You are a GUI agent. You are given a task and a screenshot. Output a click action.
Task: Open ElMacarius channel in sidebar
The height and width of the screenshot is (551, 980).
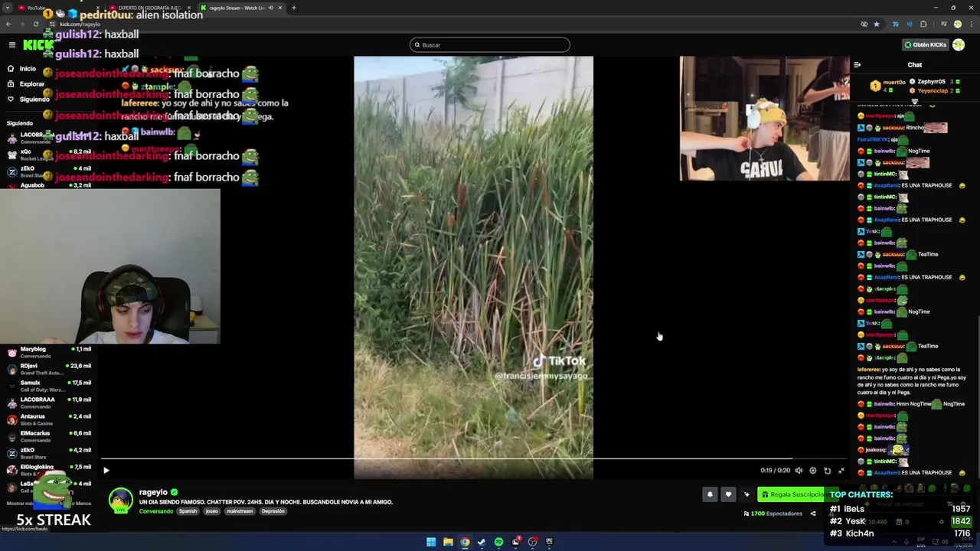47,436
